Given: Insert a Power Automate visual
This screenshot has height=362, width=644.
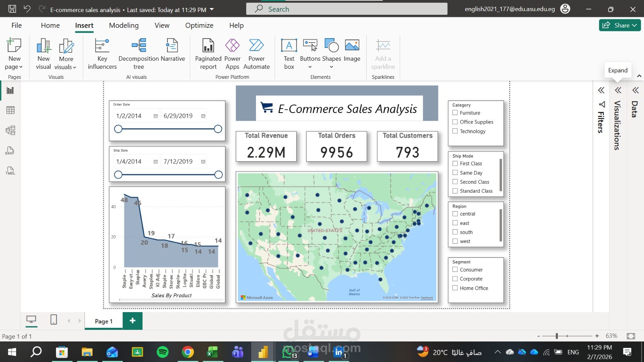Looking at the screenshot, I should click(256, 54).
